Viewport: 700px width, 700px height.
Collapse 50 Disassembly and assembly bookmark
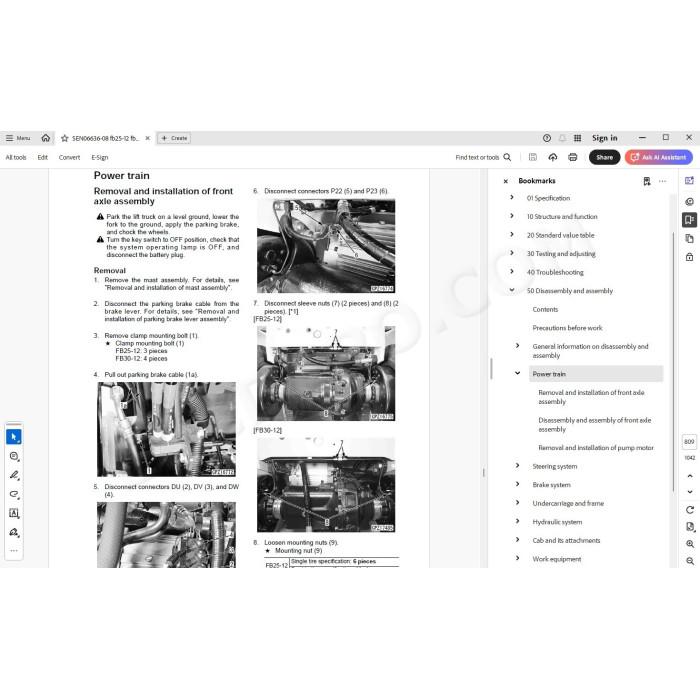(512, 290)
